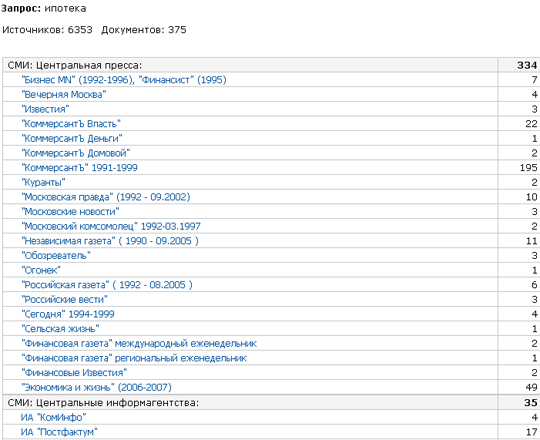Image resolution: width=540 pixels, height=440 pixels.
Task: Click the total count 334
Action: [527, 65]
